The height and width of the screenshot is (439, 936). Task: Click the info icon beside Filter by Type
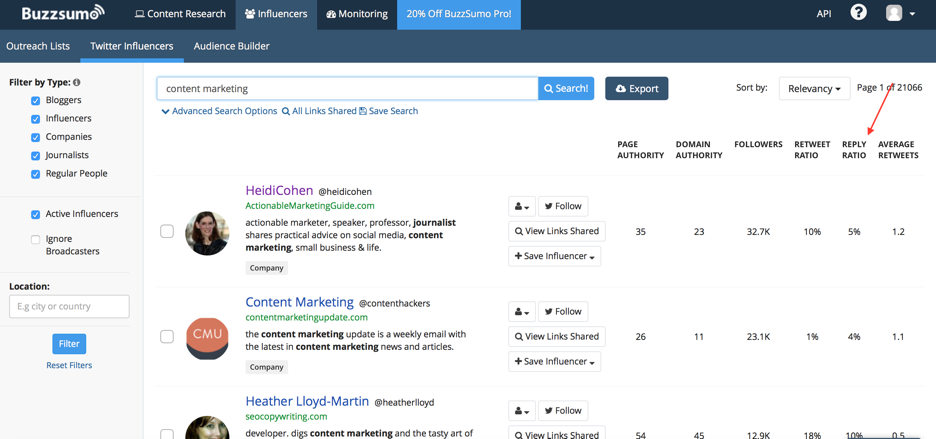tap(76, 82)
